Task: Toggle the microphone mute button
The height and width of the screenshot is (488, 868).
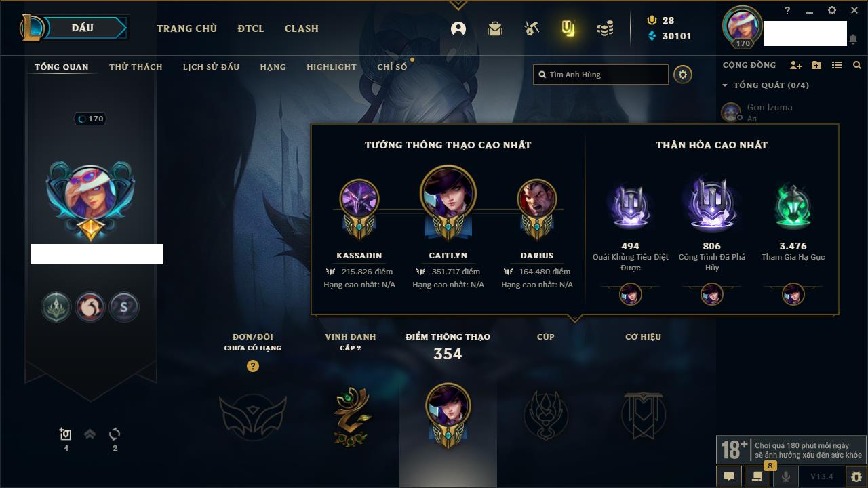Action: pyautogui.click(x=786, y=476)
